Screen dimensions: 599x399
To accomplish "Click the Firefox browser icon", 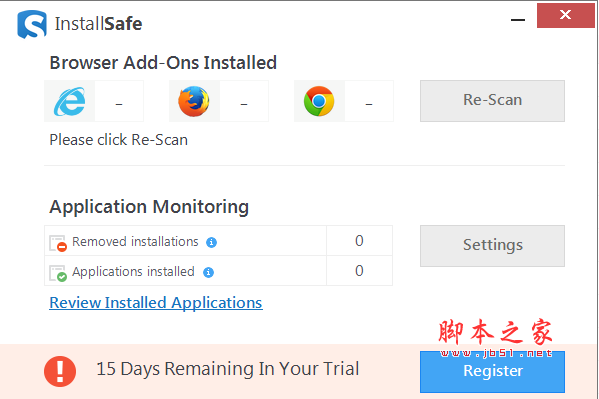I will coord(194,101).
